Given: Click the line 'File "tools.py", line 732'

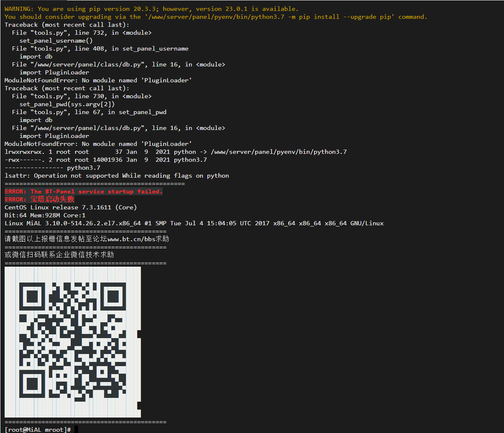Looking at the screenshot, I should tap(82, 33).
